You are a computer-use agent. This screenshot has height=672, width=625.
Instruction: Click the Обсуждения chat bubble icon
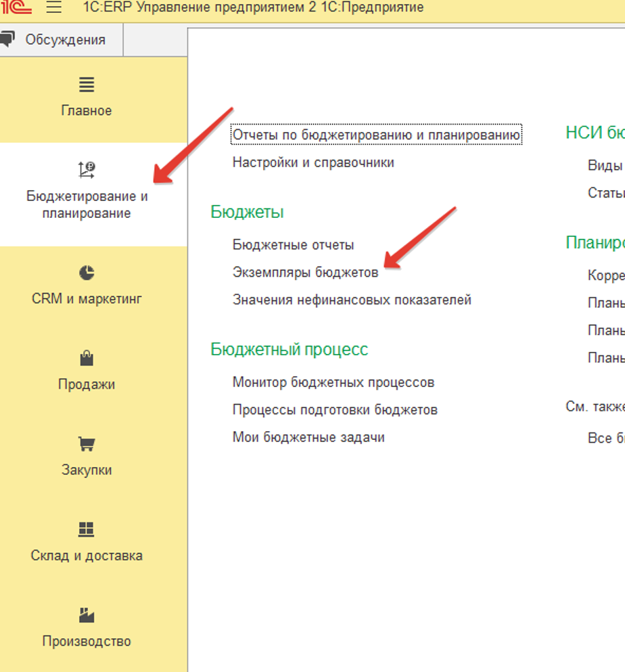[x=7, y=39]
